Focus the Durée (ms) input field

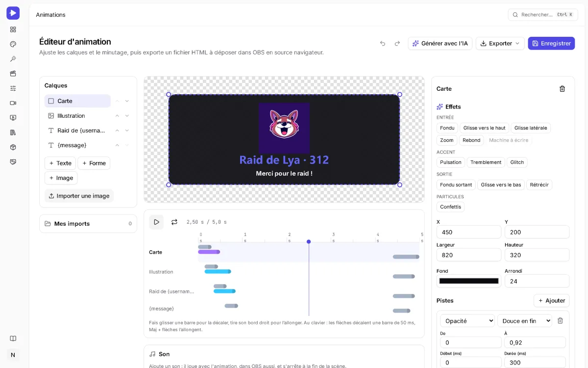pyautogui.click(x=535, y=362)
